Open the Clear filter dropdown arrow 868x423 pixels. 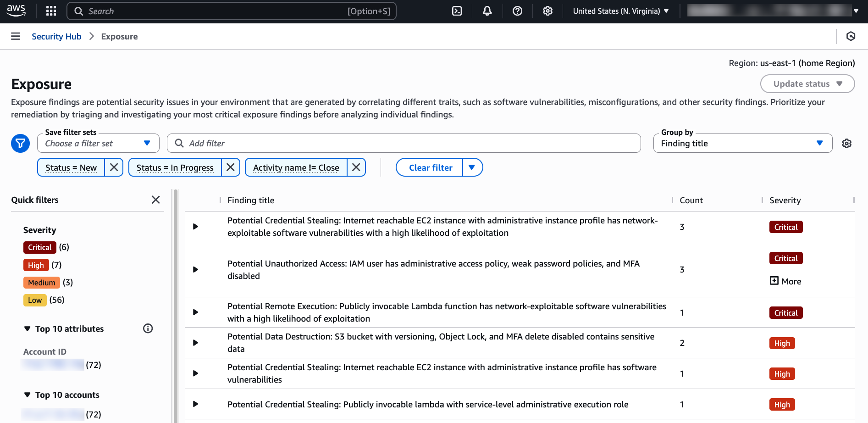tap(472, 167)
